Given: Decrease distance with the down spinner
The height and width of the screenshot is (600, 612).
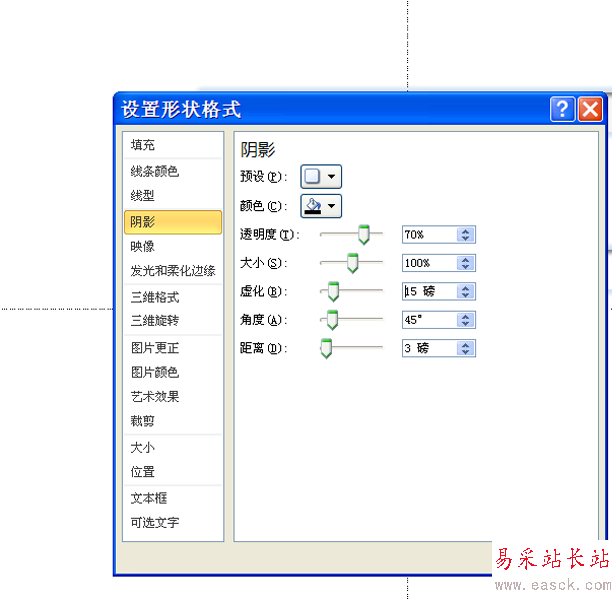Looking at the screenshot, I should 465,352.
